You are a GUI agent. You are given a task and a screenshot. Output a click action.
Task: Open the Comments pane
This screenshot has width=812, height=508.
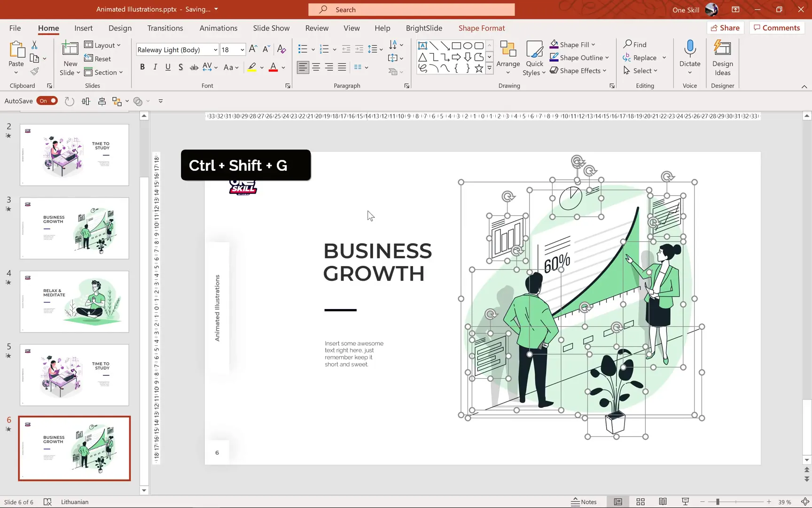pos(776,28)
